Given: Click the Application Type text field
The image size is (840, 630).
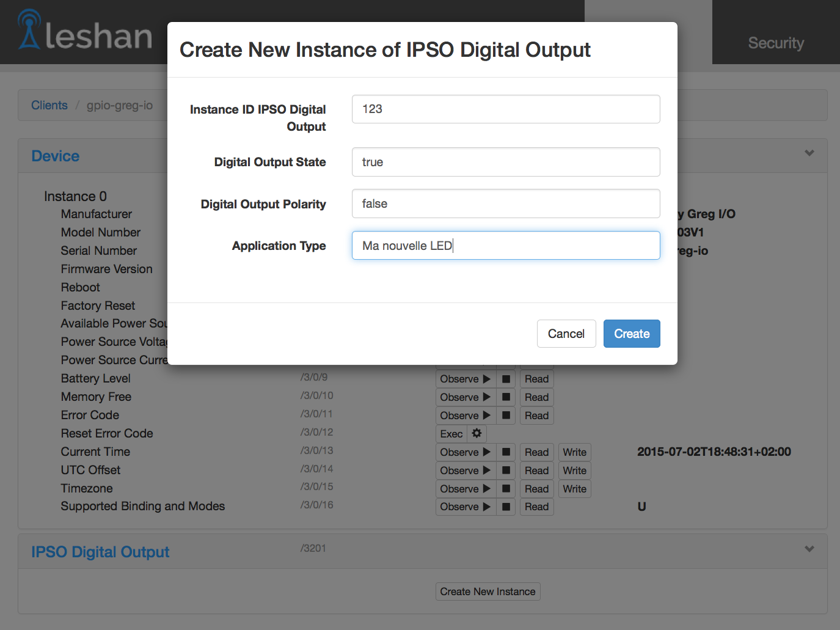Looking at the screenshot, I should point(506,246).
